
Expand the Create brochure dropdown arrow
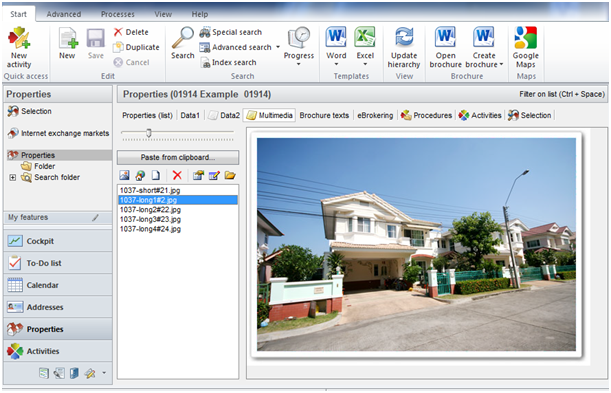502,65
